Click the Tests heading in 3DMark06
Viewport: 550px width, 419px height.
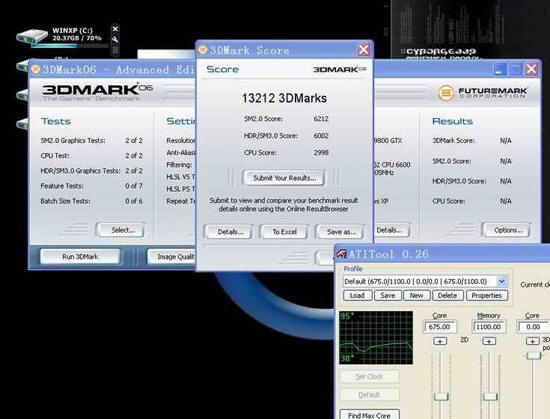(56, 121)
